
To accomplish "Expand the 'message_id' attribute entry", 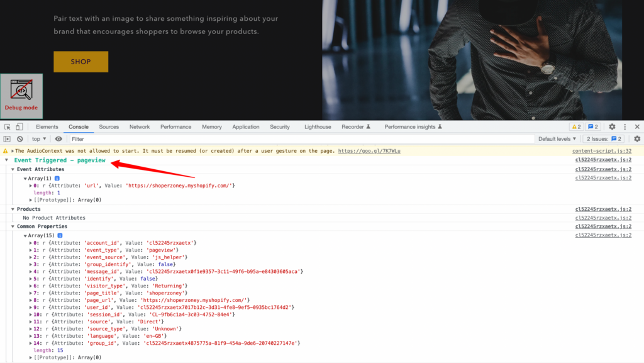I will click(x=30, y=271).
